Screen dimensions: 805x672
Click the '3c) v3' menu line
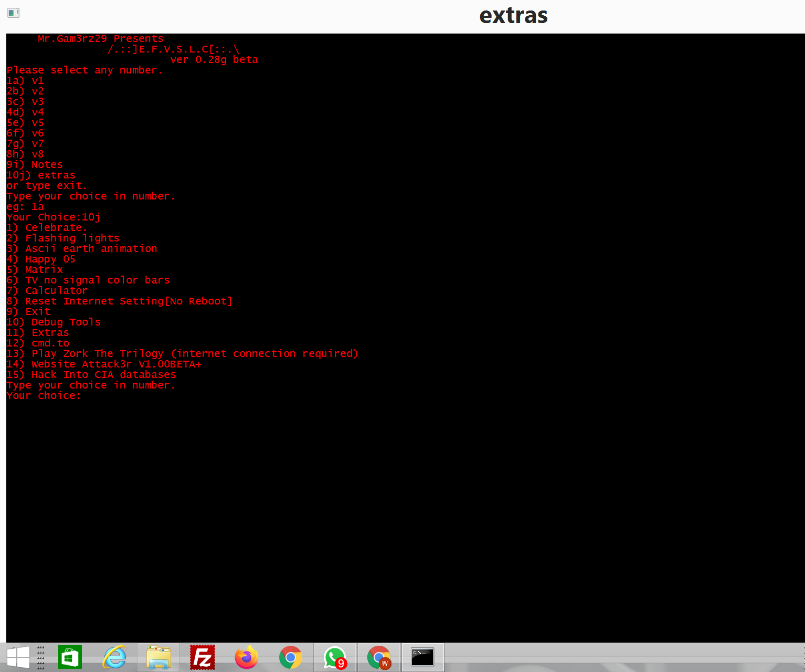[x=25, y=102]
